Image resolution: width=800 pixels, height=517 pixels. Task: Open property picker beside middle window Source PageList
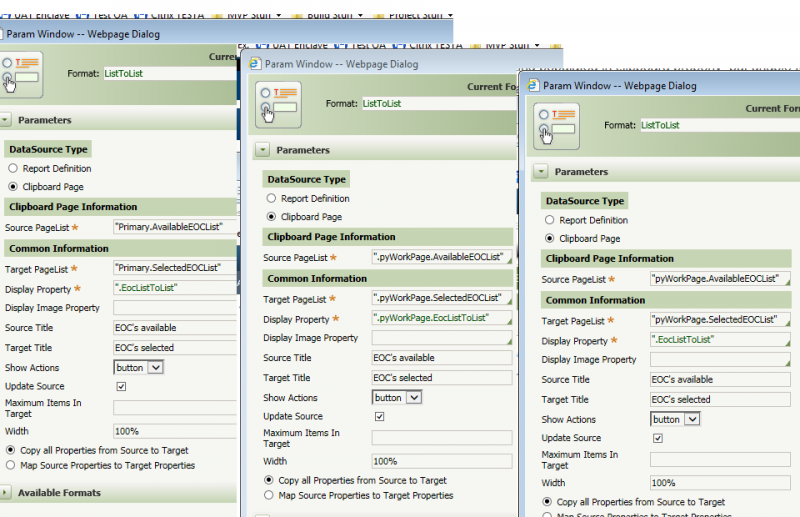[x=509, y=261]
